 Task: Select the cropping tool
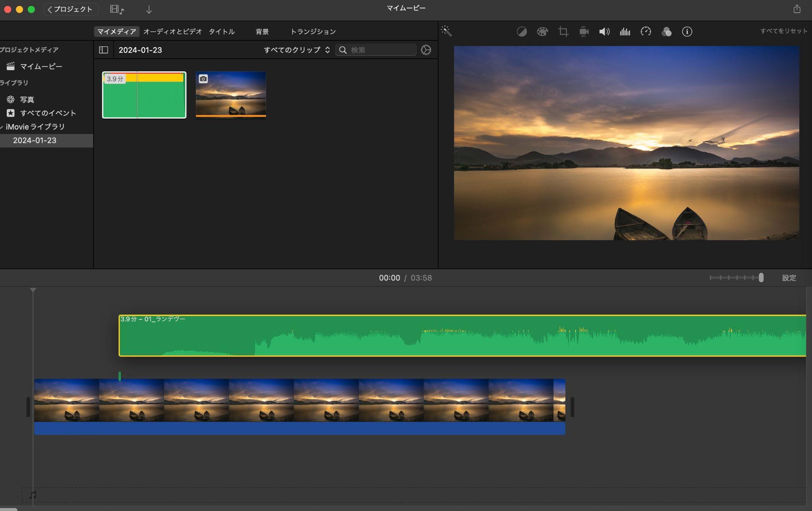click(563, 32)
